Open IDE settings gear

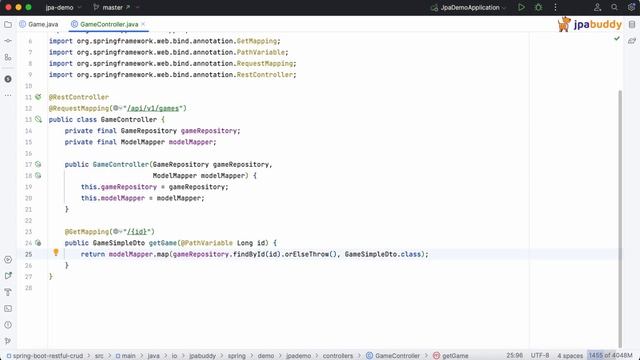[x=631, y=7]
